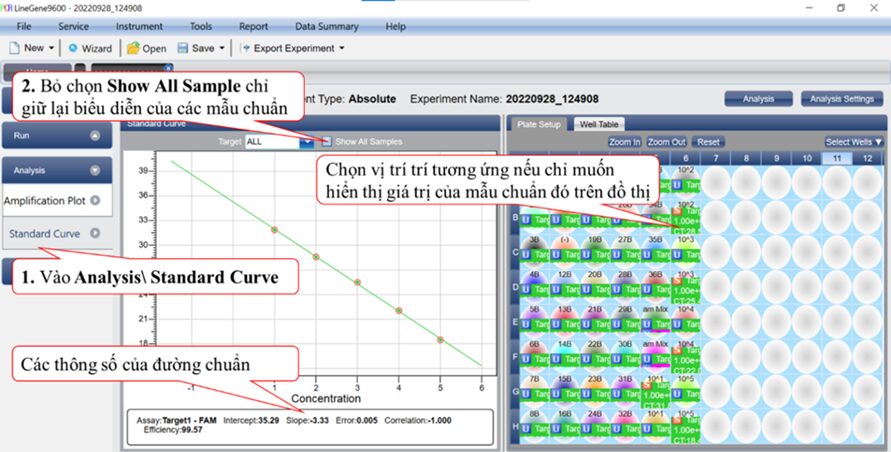Select the 10^1 standard well in row G
The image size is (891, 452).
(x=655, y=392)
